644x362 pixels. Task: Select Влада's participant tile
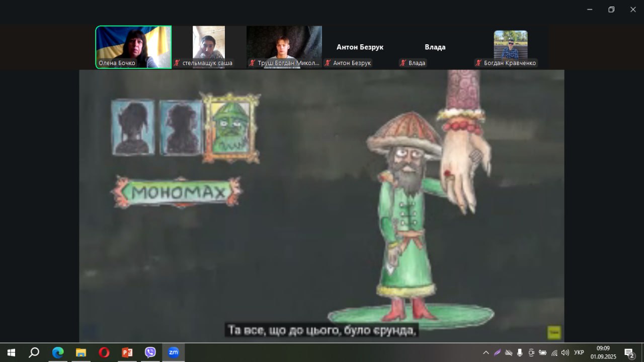tap(435, 47)
